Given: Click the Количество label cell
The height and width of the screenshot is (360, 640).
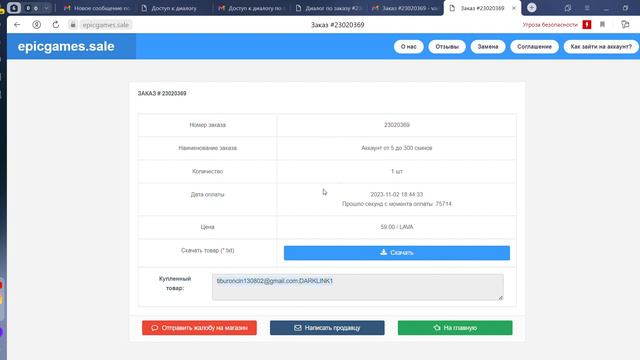Looking at the screenshot, I should click(208, 171).
